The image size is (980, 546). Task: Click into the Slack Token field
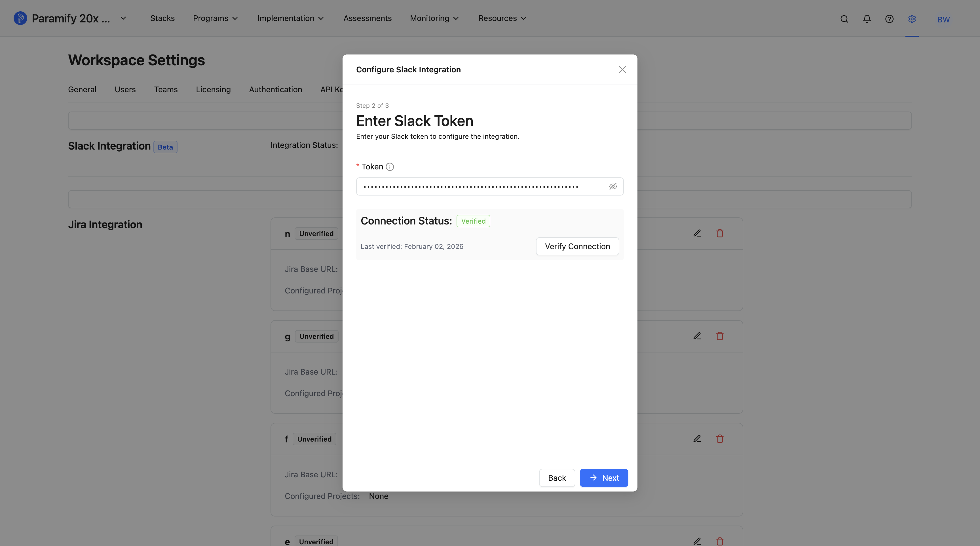pos(490,186)
